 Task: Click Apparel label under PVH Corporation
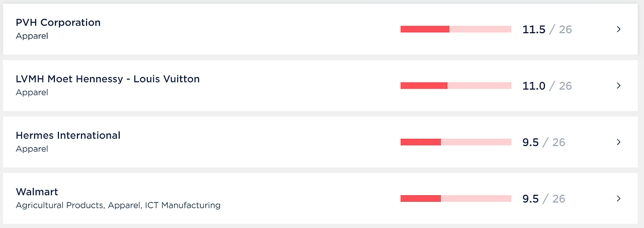click(x=32, y=36)
